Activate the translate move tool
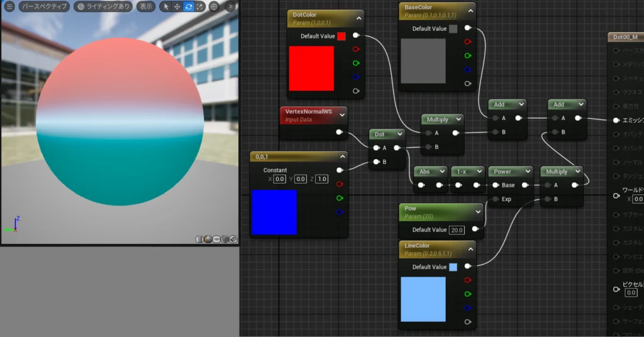Screen dimensions: 644x337 177,6
